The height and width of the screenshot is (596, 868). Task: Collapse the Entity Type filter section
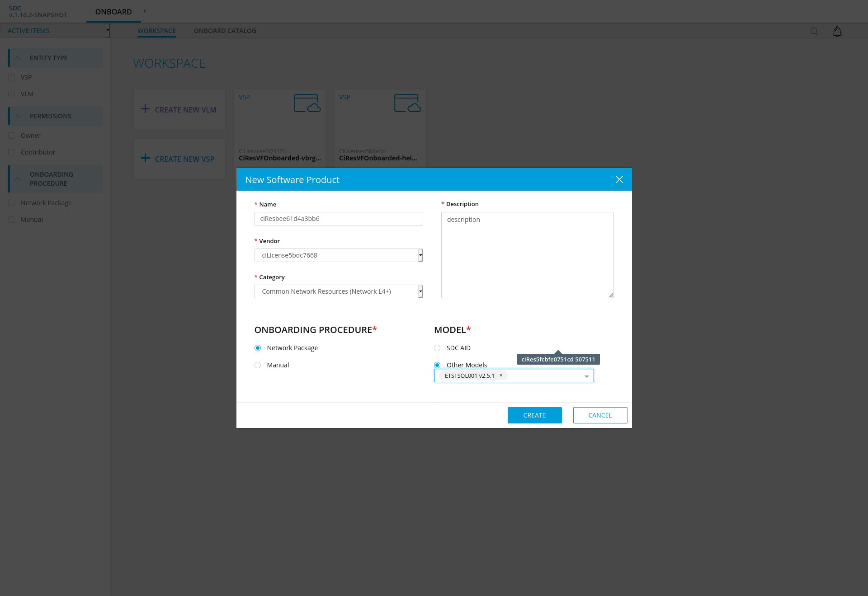(x=18, y=58)
